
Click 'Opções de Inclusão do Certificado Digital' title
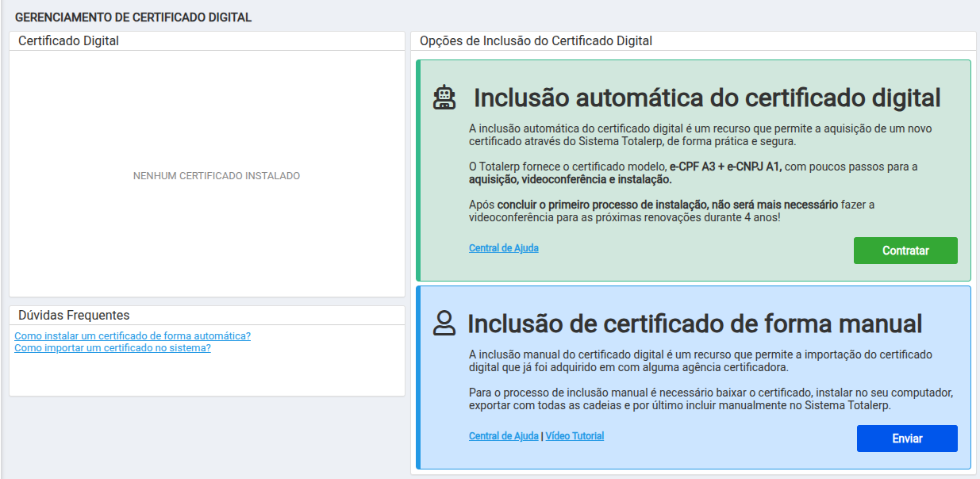point(536,41)
